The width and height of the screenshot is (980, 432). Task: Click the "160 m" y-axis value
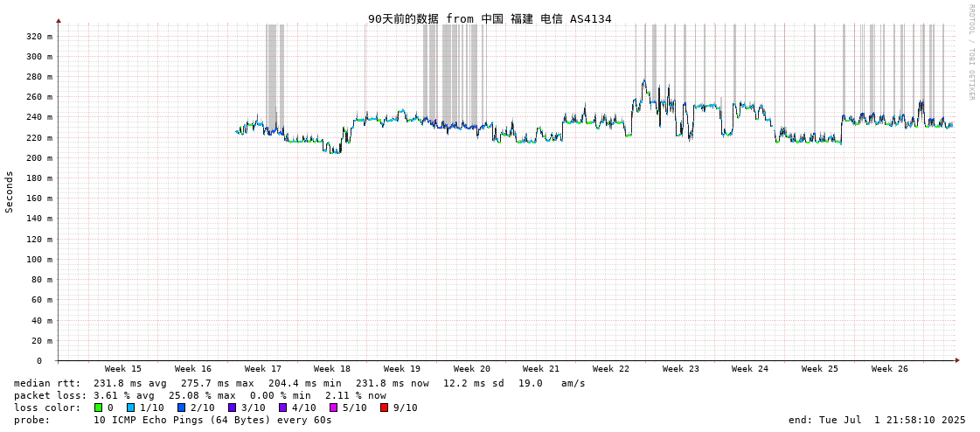(39, 199)
